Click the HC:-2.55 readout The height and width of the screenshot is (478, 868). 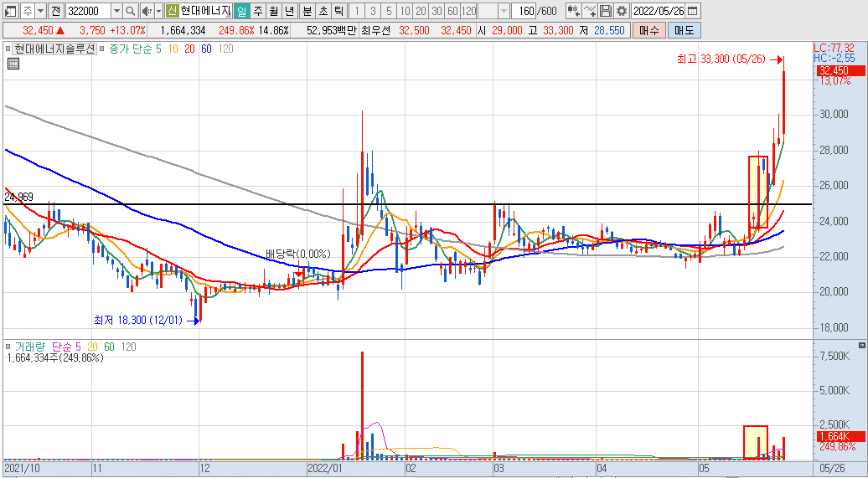coord(834,58)
